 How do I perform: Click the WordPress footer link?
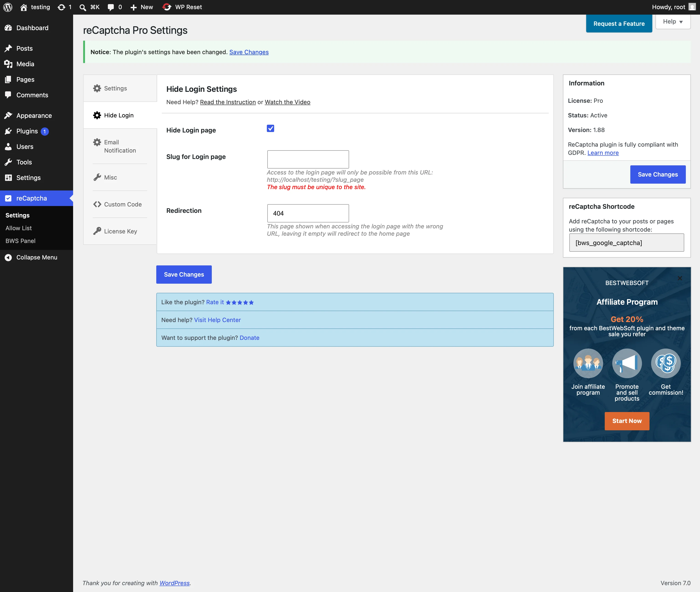pos(174,583)
